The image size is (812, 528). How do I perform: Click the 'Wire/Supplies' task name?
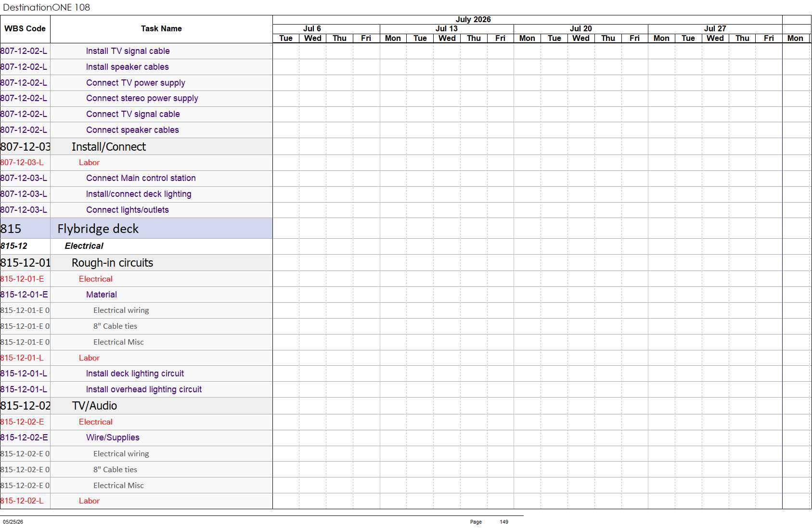113,438
